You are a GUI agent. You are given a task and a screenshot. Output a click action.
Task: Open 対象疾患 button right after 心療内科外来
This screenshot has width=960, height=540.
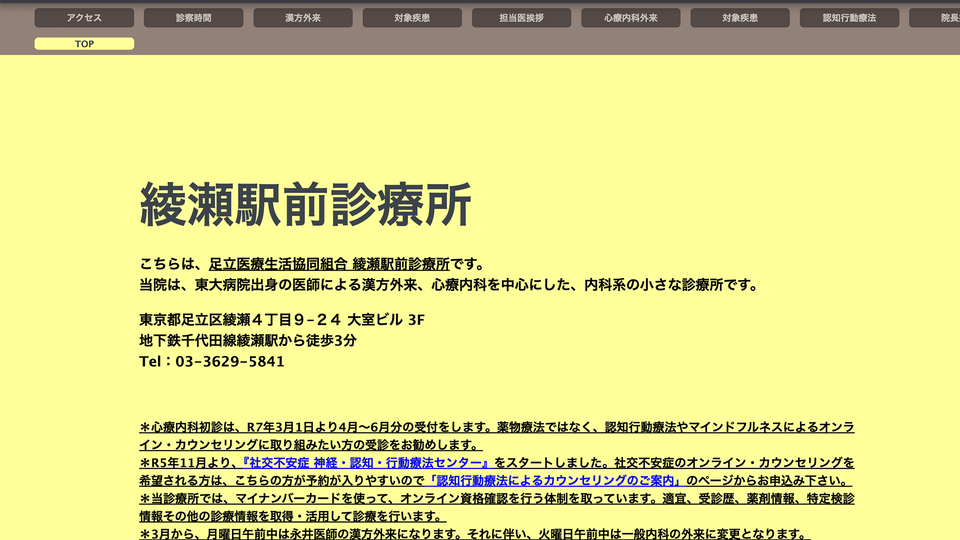[x=740, y=18]
